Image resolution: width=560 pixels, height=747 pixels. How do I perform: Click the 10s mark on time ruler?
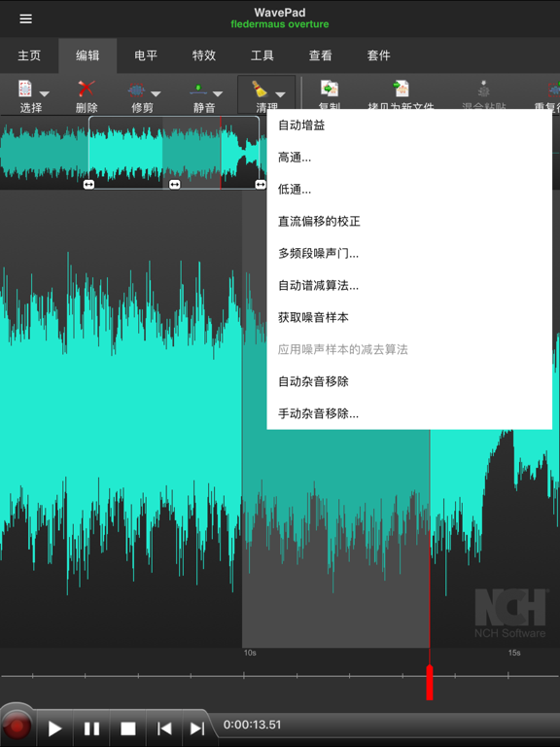coord(250,653)
